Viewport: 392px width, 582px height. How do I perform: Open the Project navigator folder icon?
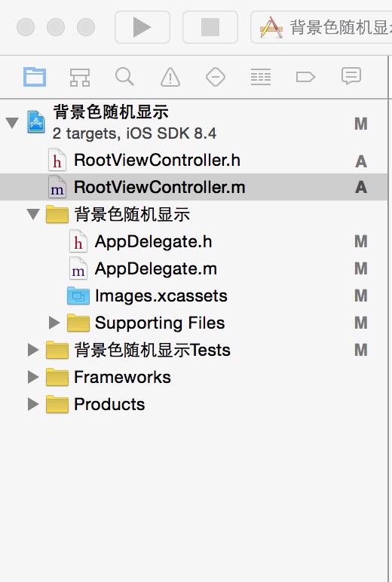click(35, 77)
